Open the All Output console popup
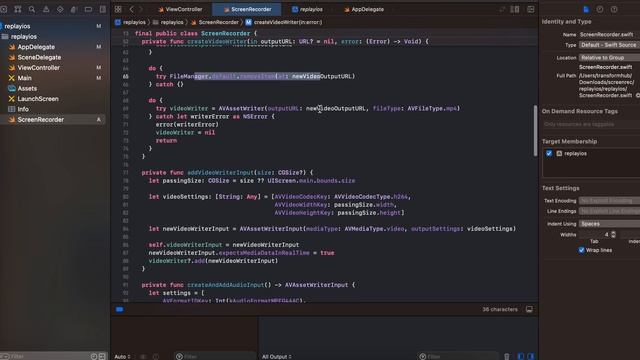 click(277, 357)
